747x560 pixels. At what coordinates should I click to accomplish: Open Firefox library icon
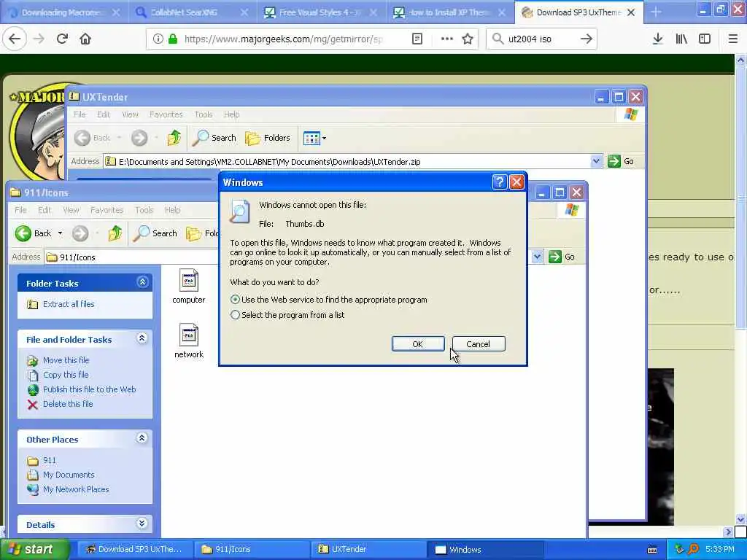(x=681, y=39)
